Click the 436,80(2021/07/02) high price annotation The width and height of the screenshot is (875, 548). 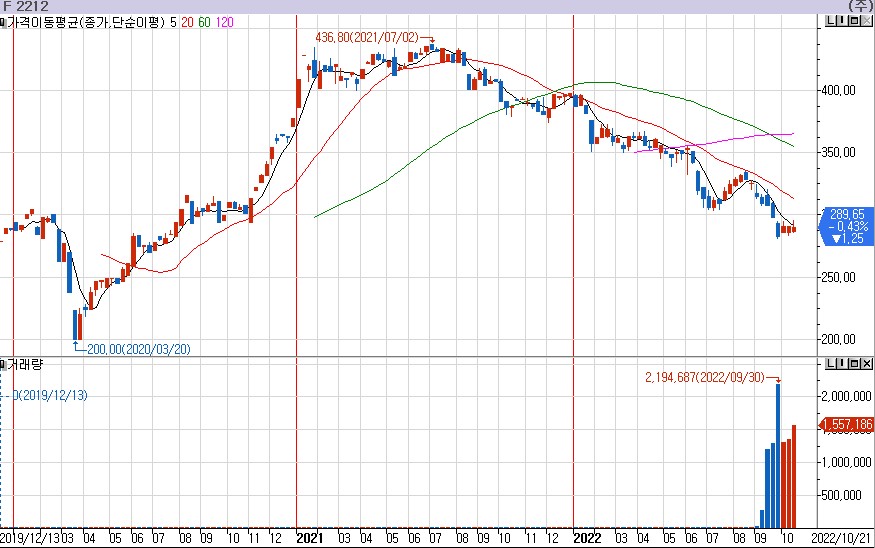tap(367, 37)
